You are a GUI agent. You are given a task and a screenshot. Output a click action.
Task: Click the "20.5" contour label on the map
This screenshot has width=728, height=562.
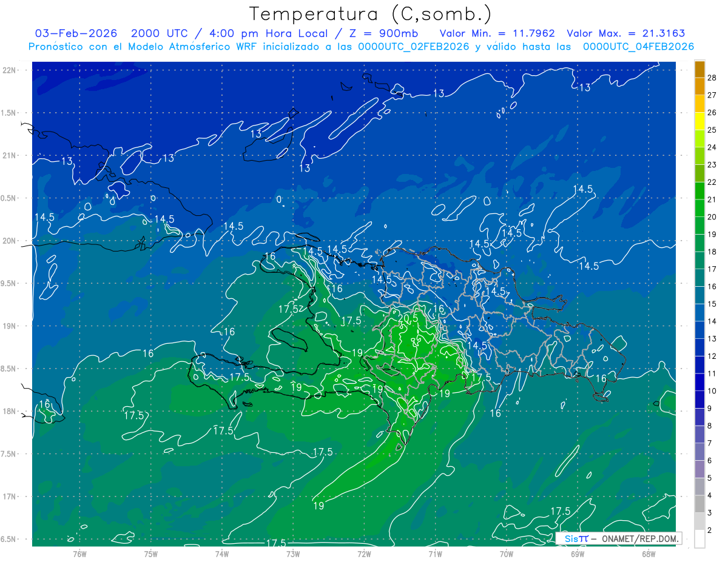(x=408, y=318)
